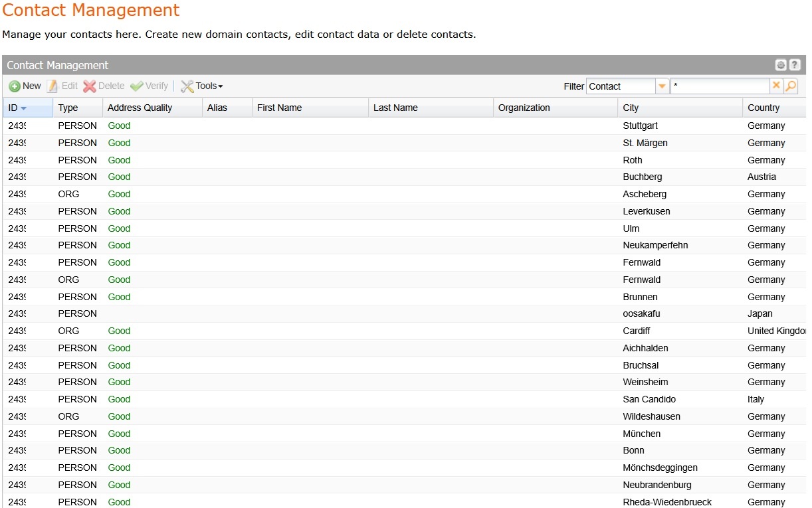Screen dimensions: 812x508
Task: Click Germany in the Leverkusen row
Action: pyautogui.click(x=766, y=211)
